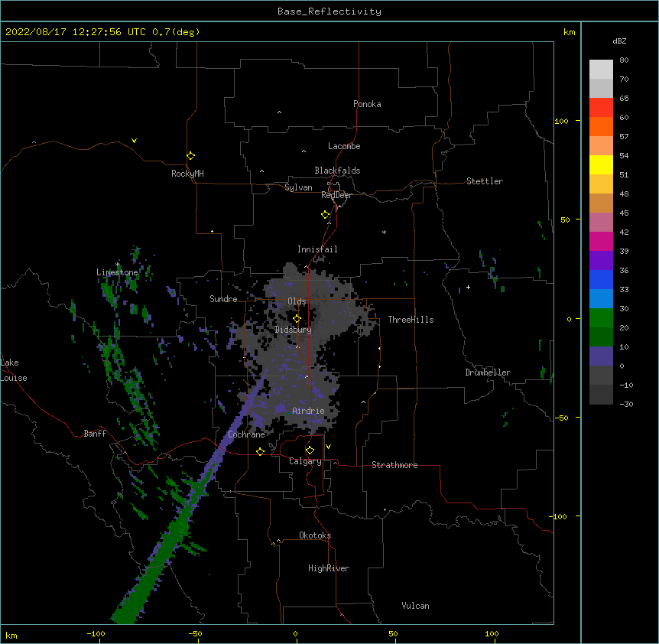The height and width of the screenshot is (644, 659).
Task: Pick the pink 45 dBZ legend swatch
Action: pos(601,222)
